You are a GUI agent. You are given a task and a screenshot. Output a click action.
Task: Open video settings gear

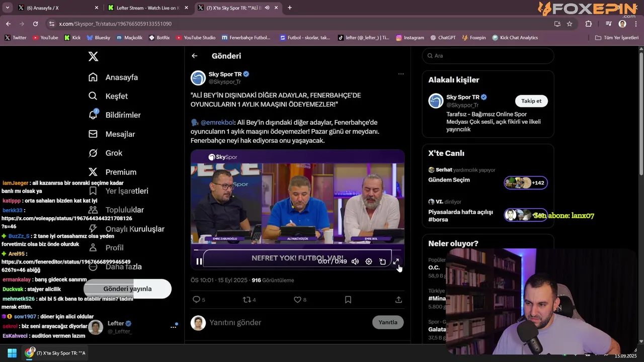[x=369, y=261]
